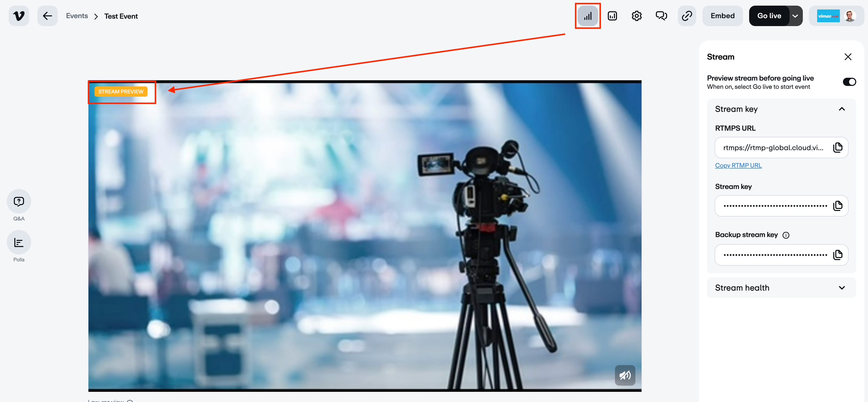Copy the Backup stream key
Image resolution: width=868 pixels, height=402 pixels.
pos(838,255)
